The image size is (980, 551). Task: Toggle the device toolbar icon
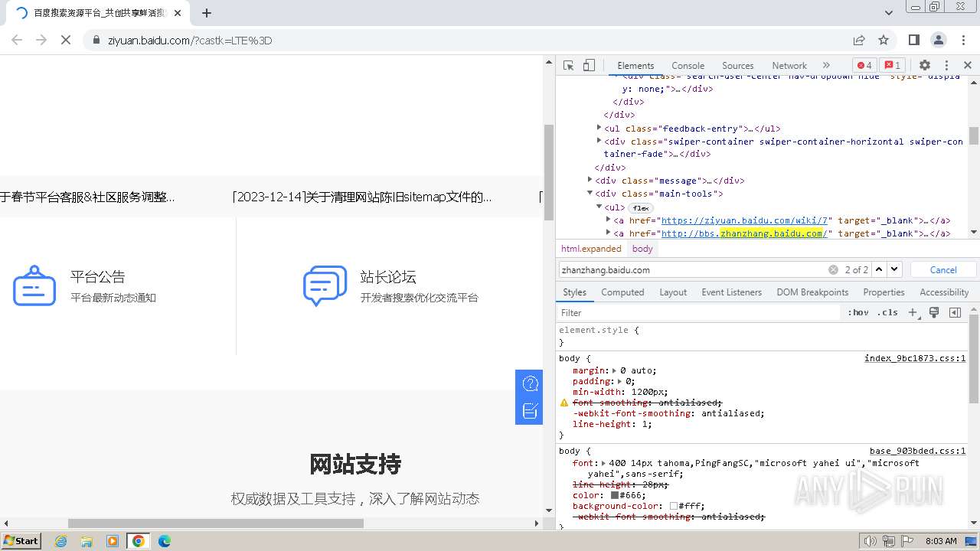click(589, 66)
